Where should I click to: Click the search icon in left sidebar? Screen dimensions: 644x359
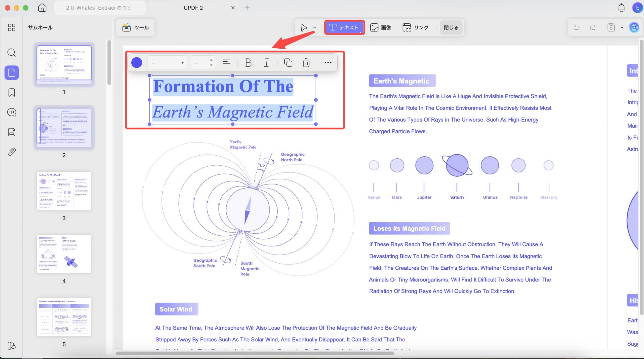[12, 53]
